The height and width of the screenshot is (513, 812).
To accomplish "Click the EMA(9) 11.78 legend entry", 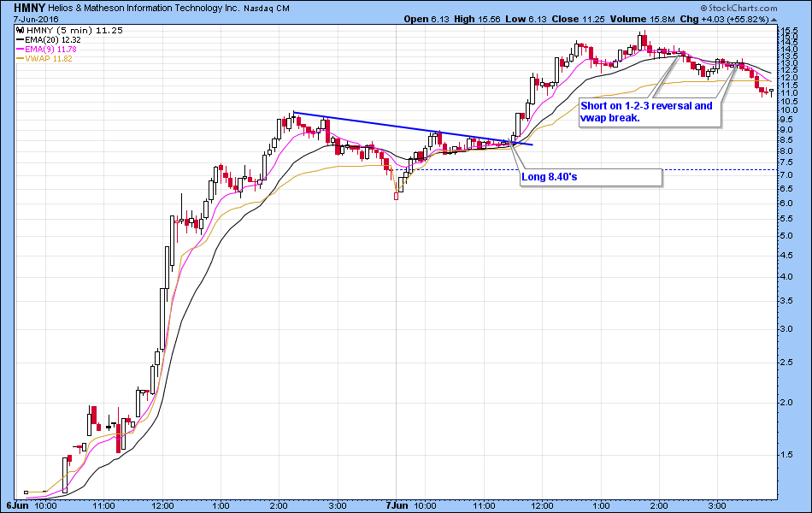I will pyautogui.click(x=50, y=50).
